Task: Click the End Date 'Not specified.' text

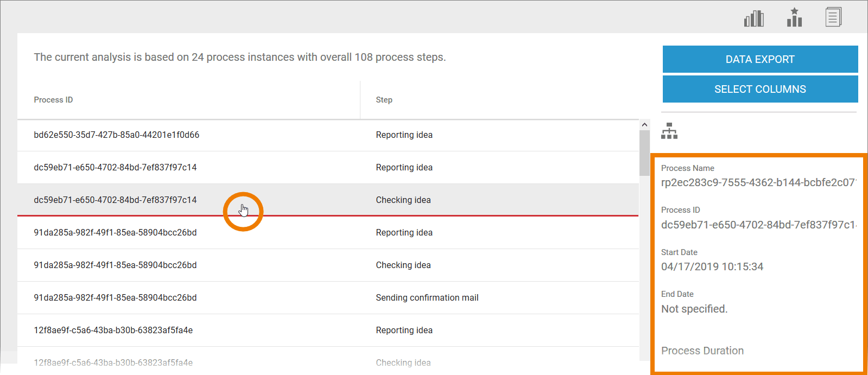Action: [694, 309]
